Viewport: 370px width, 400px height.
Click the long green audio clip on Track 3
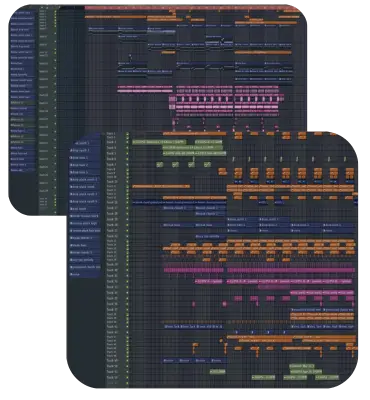159,142
